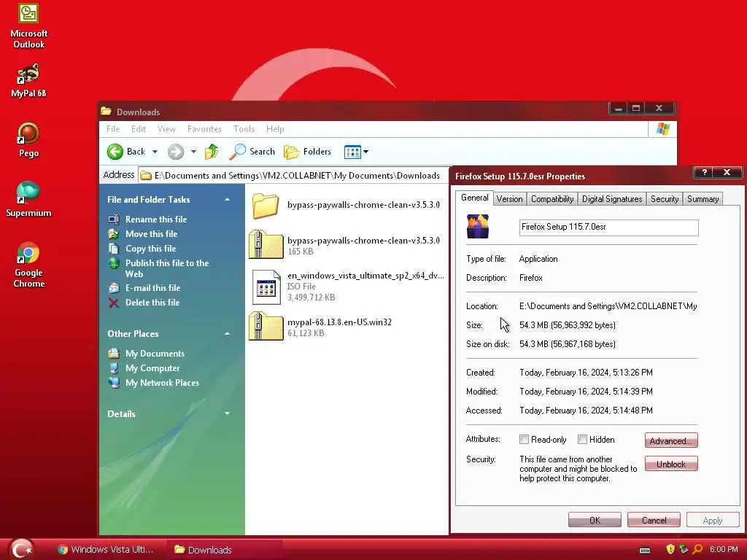Click OK in Properties dialog
Image resolution: width=747 pixels, height=560 pixels.
595,520
